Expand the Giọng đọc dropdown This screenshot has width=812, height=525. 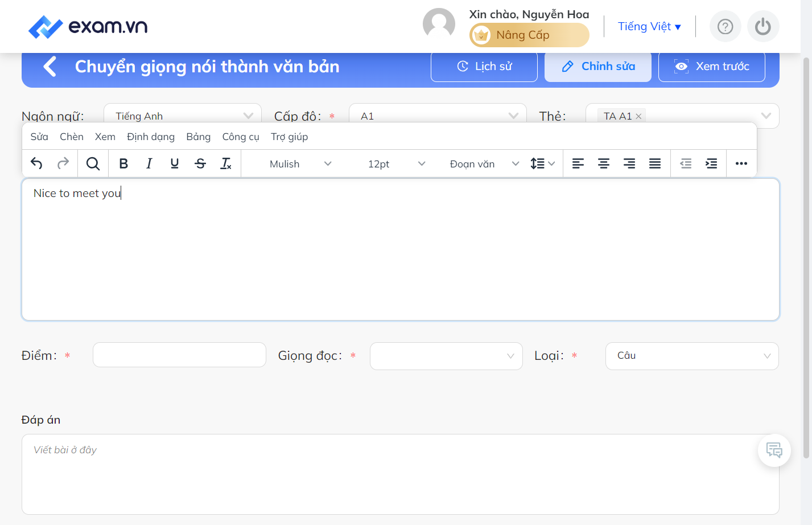point(446,356)
